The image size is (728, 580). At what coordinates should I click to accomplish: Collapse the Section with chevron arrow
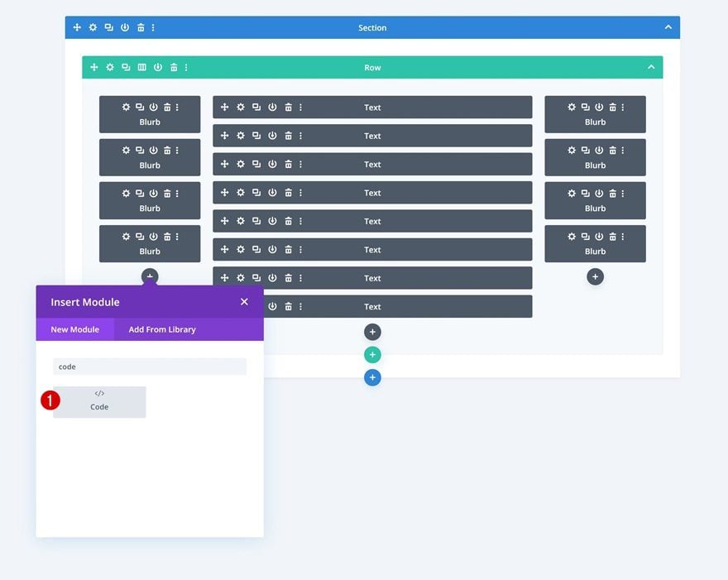click(668, 27)
